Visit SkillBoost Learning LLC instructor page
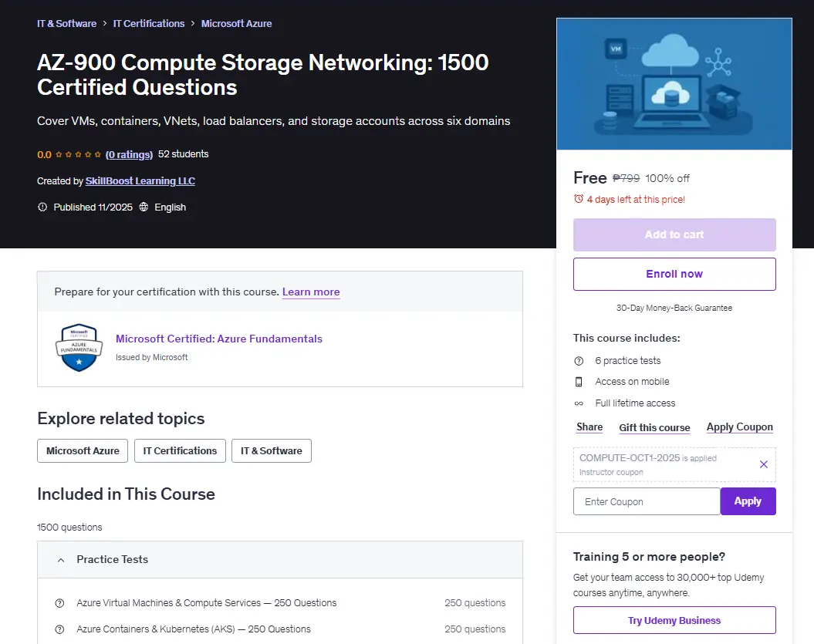814x644 pixels. [x=140, y=180]
